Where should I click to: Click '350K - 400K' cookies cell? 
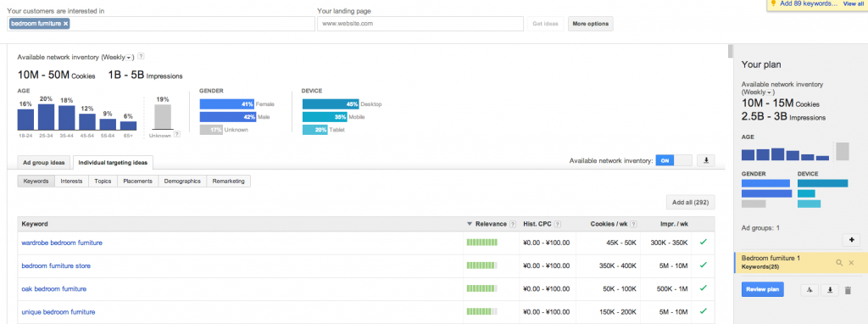617,265
